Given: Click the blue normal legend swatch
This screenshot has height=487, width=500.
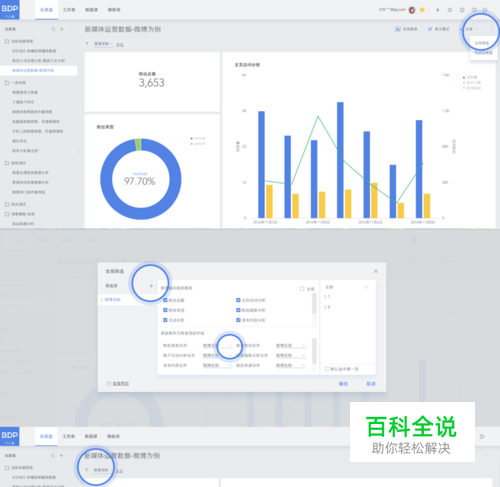Looking at the screenshot, I should point(192,138).
